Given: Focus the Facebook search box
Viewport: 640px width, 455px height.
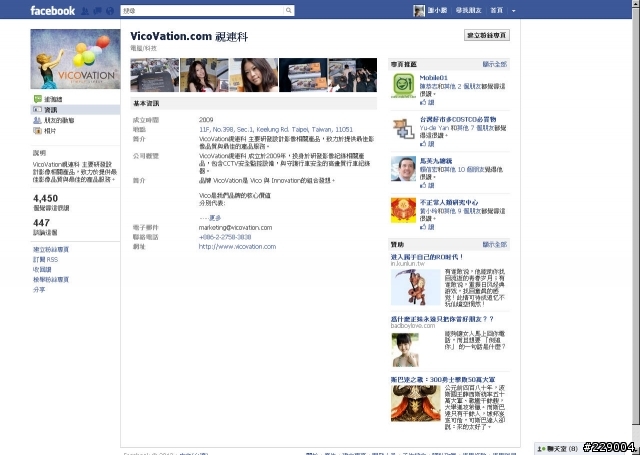Looking at the screenshot, I should point(202,11).
